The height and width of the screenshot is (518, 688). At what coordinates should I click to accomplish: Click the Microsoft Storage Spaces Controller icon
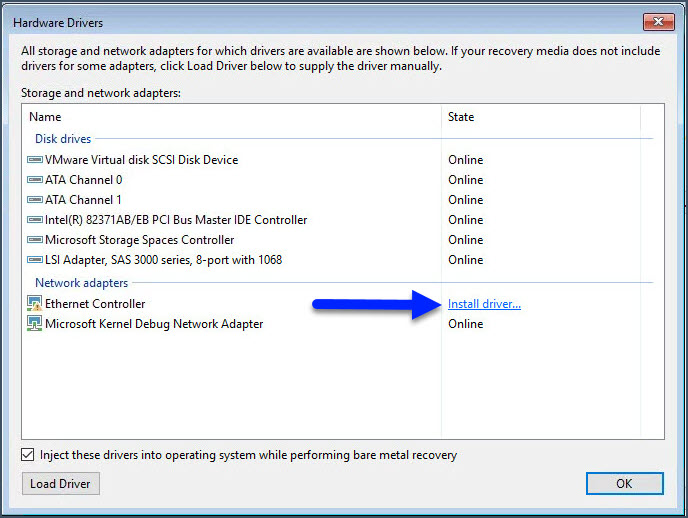pos(35,240)
